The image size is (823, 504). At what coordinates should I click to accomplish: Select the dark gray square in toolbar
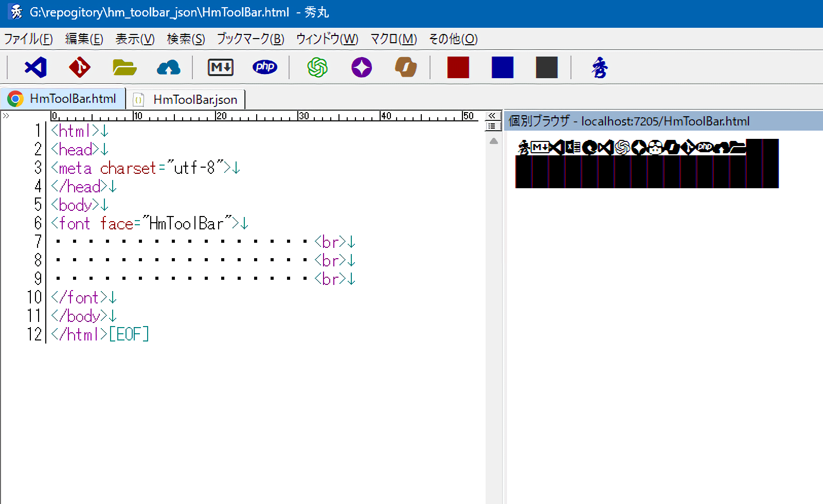[547, 67]
